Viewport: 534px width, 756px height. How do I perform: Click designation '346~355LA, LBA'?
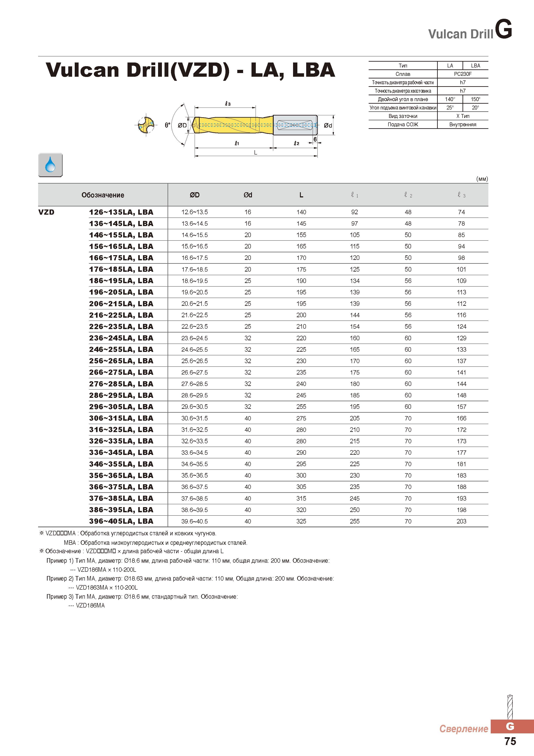click(121, 464)
